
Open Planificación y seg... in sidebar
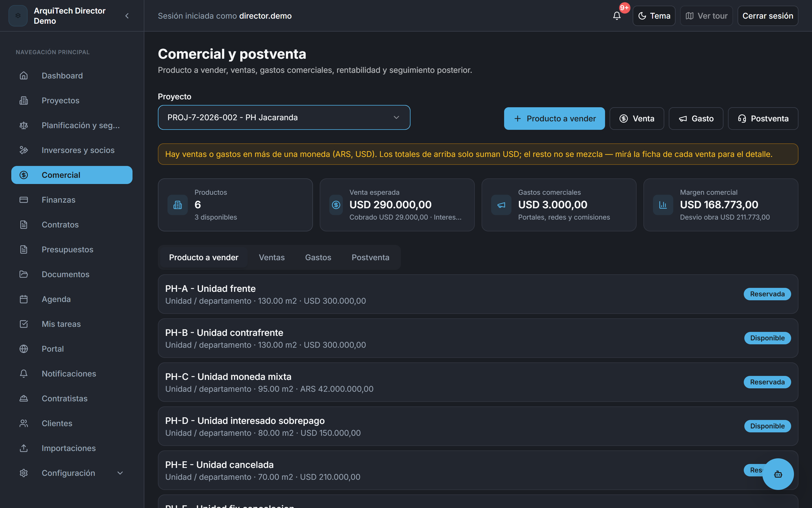pyautogui.click(x=72, y=125)
